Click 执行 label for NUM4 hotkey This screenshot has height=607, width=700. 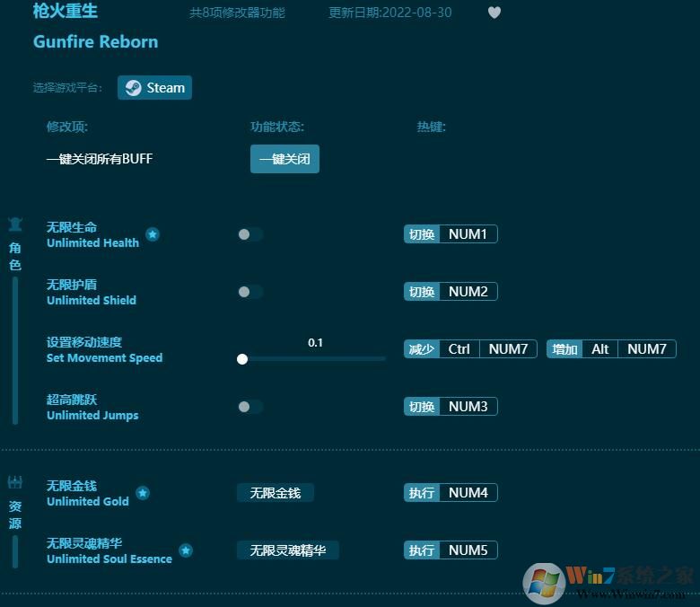tap(422, 493)
